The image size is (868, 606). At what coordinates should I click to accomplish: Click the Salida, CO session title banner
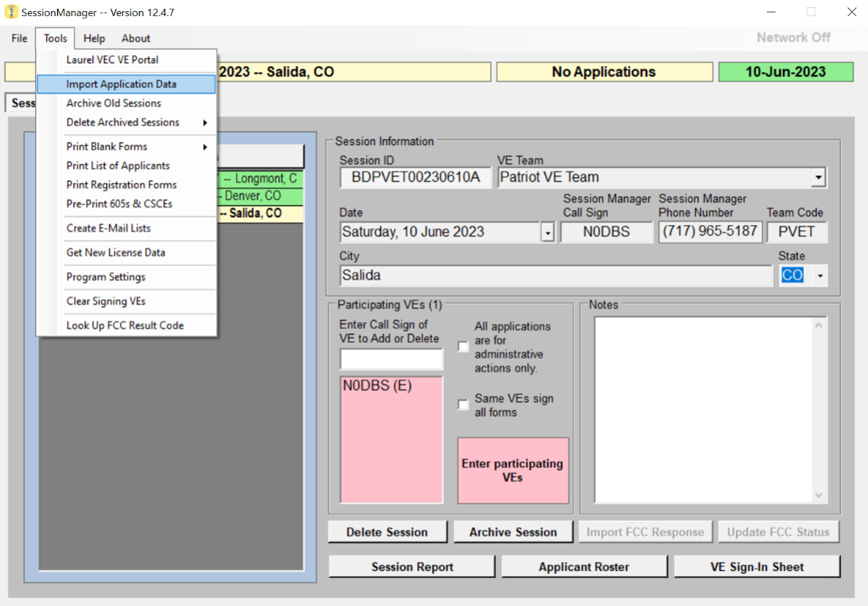pyautogui.click(x=353, y=72)
